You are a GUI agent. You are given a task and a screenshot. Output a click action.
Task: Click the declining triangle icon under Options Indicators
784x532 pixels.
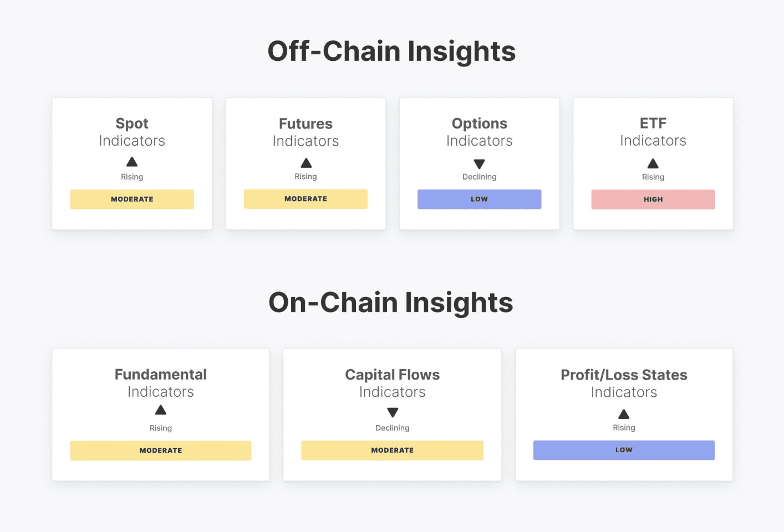pyautogui.click(x=480, y=164)
